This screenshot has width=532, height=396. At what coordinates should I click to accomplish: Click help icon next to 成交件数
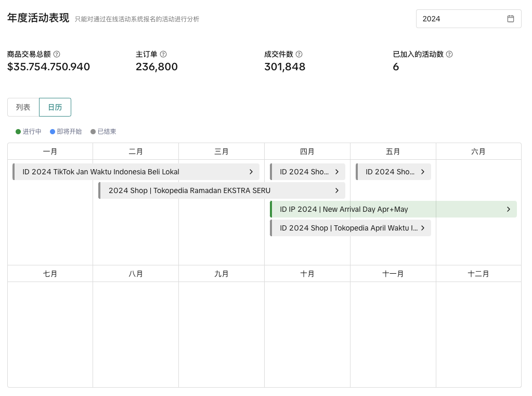point(299,54)
